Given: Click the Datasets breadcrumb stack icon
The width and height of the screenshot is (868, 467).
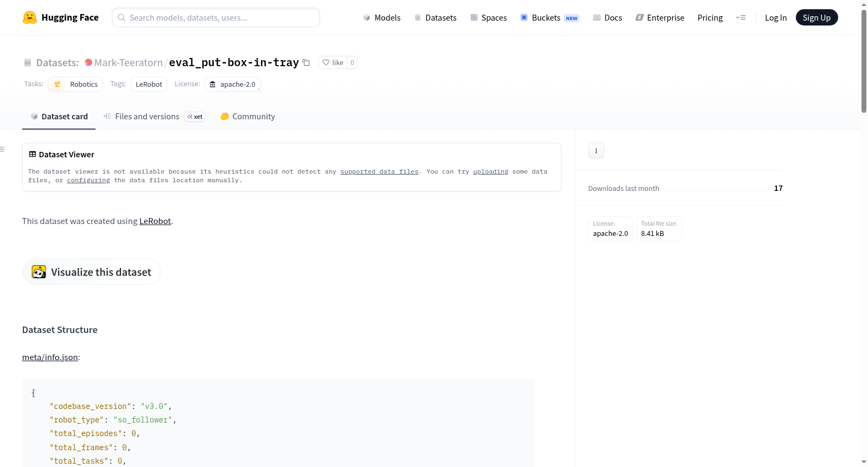Looking at the screenshot, I should pyautogui.click(x=28, y=62).
